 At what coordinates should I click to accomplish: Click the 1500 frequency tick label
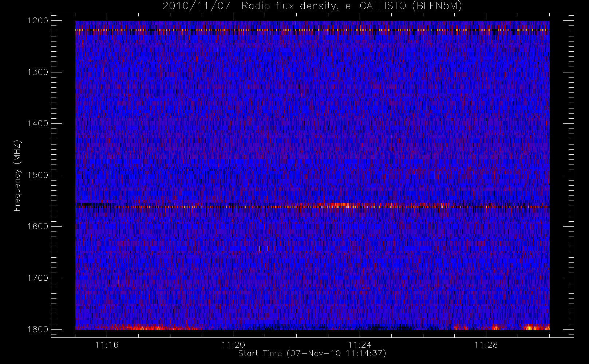pos(38,175)
